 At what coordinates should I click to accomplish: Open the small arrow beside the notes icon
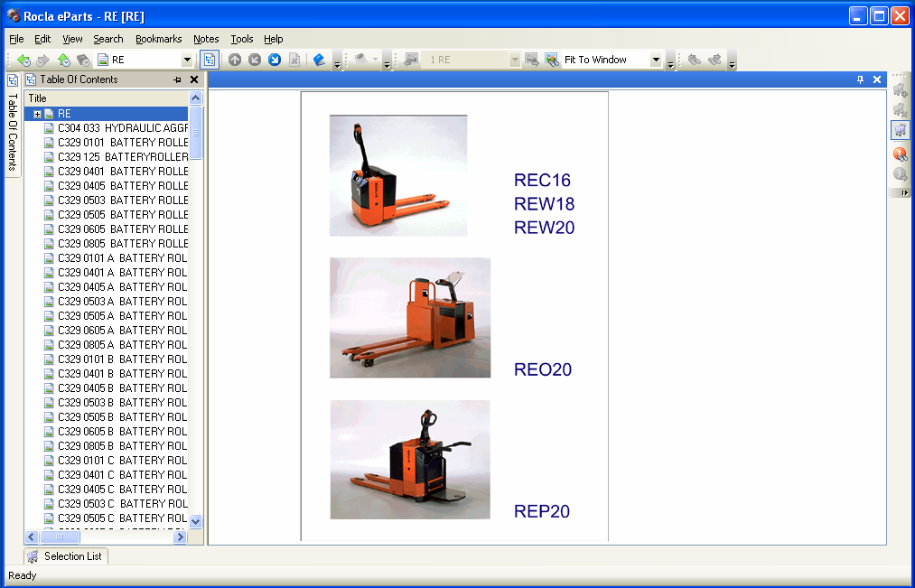[x=375, y=60]
